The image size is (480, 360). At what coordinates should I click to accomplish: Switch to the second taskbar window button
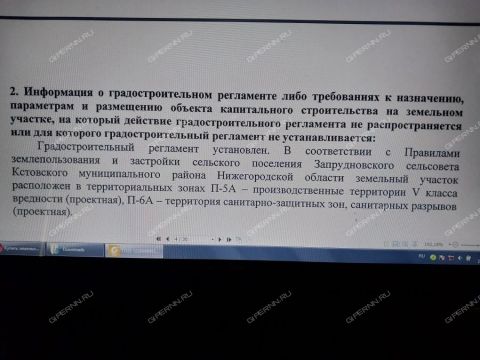coord(75,250)
